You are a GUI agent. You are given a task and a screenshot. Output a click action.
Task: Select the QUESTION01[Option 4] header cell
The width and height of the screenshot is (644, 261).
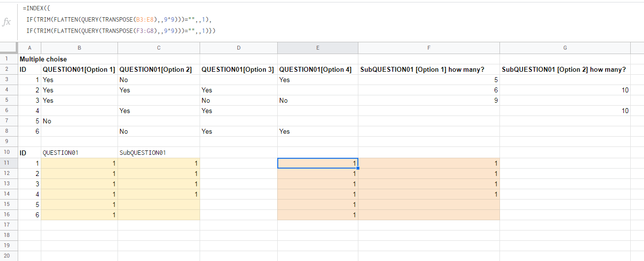318,69
